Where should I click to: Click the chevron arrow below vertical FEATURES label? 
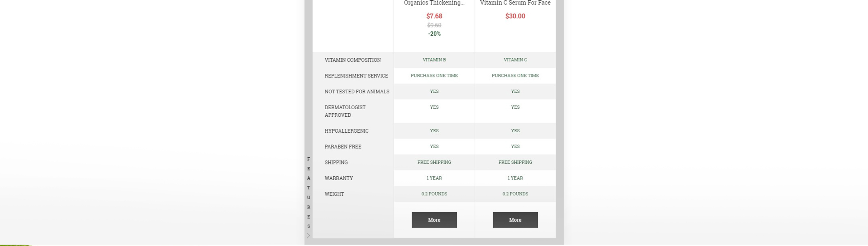coord(308,236)
